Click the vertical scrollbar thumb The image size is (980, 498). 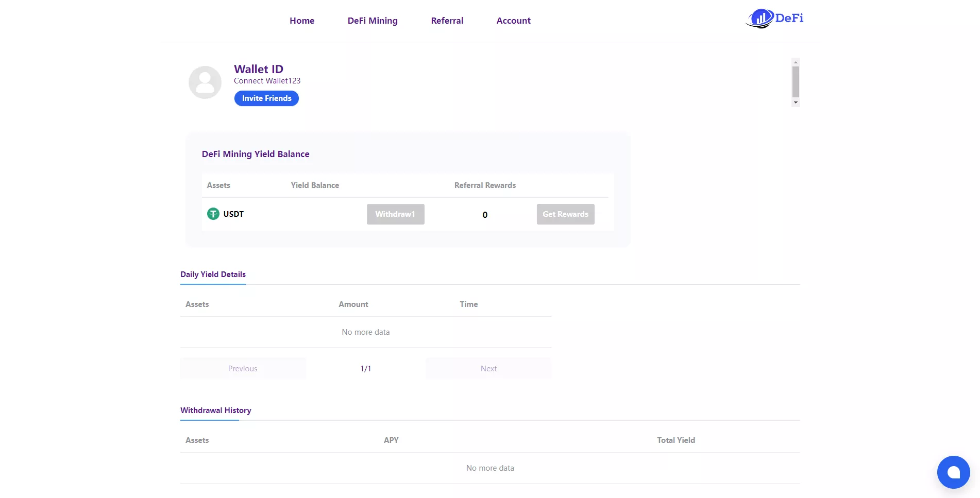[796, 81]
